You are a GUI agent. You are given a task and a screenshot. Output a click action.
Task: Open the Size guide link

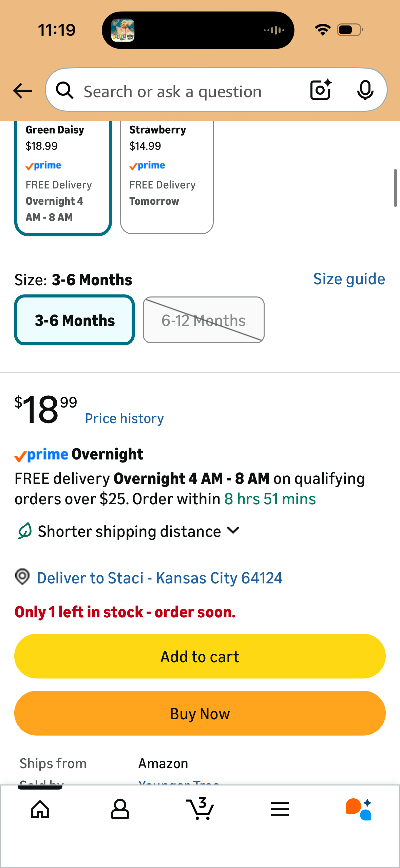[x=349, y=279]
